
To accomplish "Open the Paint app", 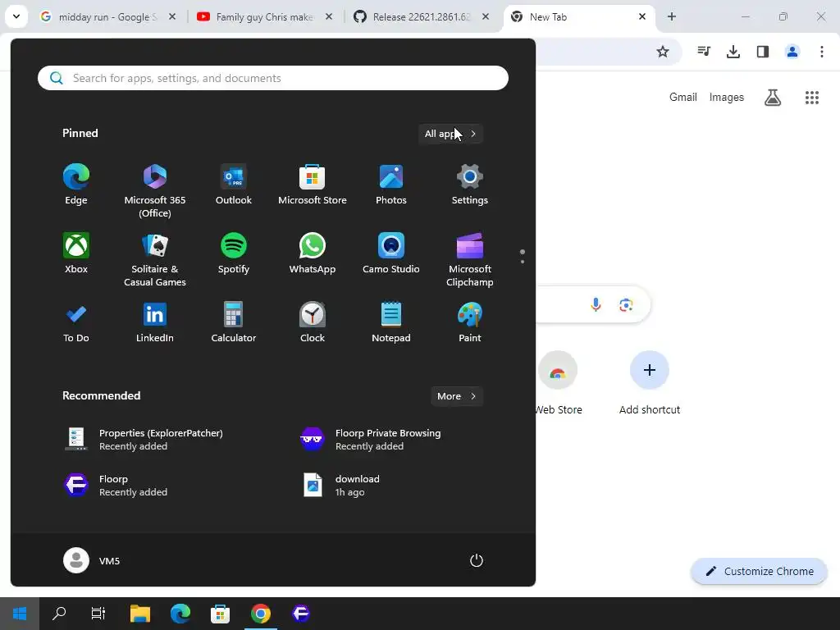I will click(470, 322).
